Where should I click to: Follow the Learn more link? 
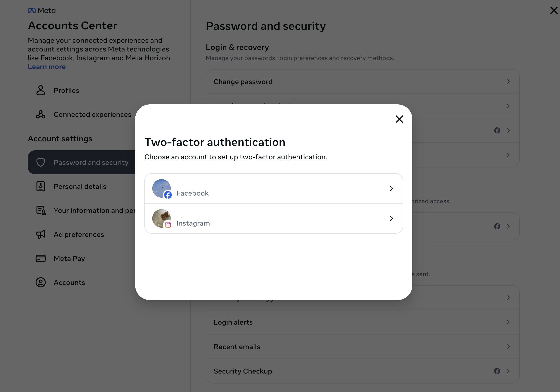click(47, 67)
